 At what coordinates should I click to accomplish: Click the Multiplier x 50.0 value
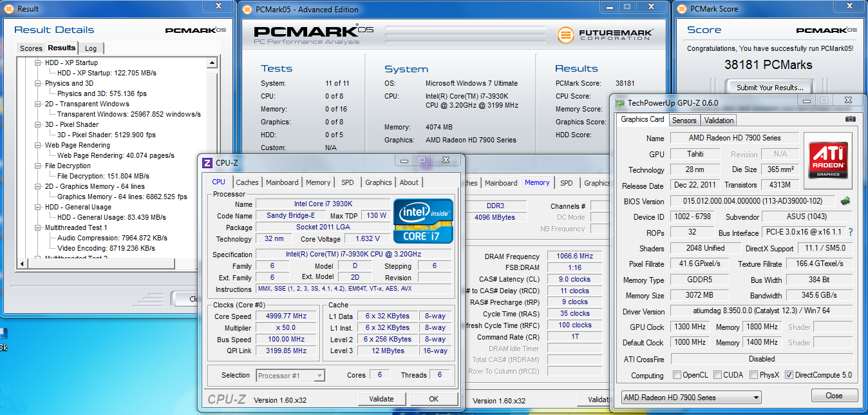[287, 328]
